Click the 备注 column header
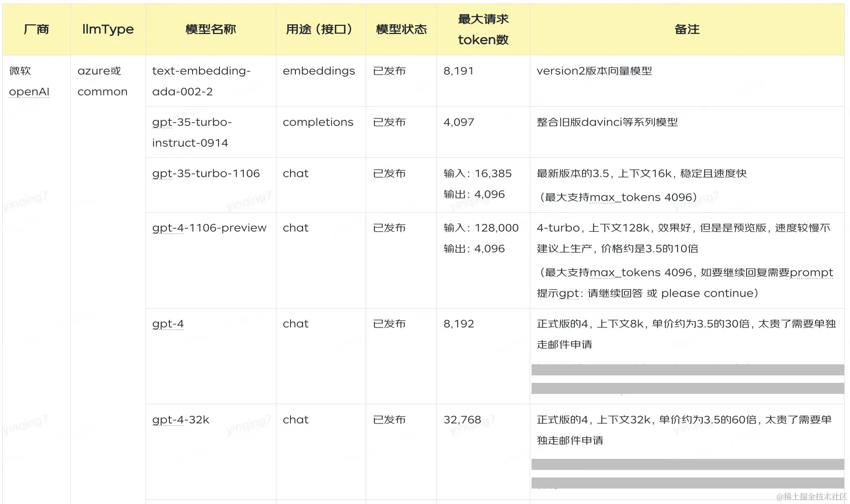Screen dimensions: 850x504 687,29
